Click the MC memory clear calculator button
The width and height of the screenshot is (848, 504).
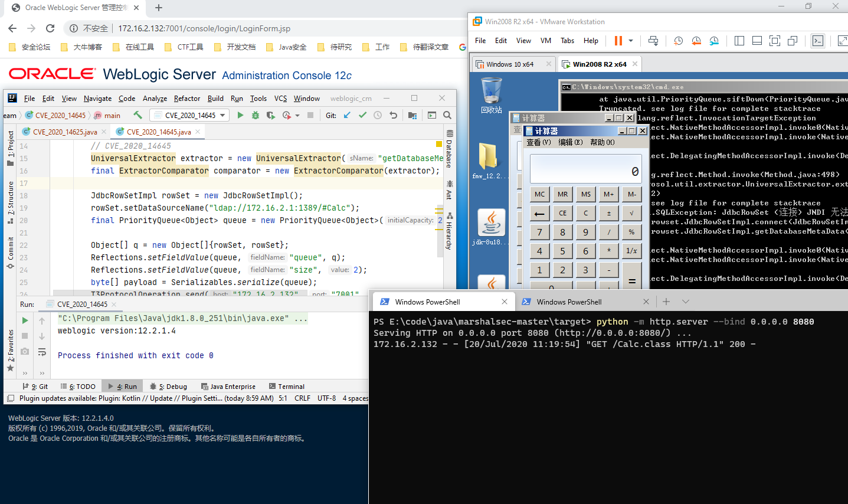pos(539,194)
